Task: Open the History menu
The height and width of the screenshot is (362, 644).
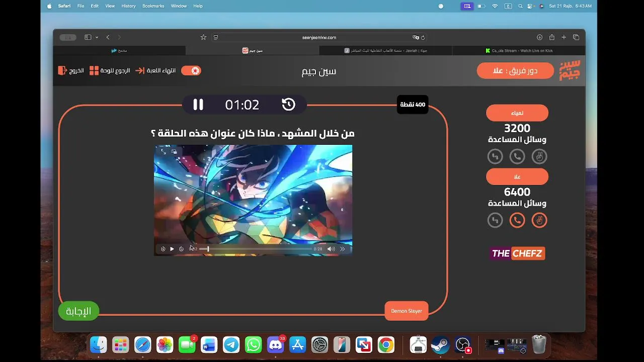Action: click(x=128, y=6)
